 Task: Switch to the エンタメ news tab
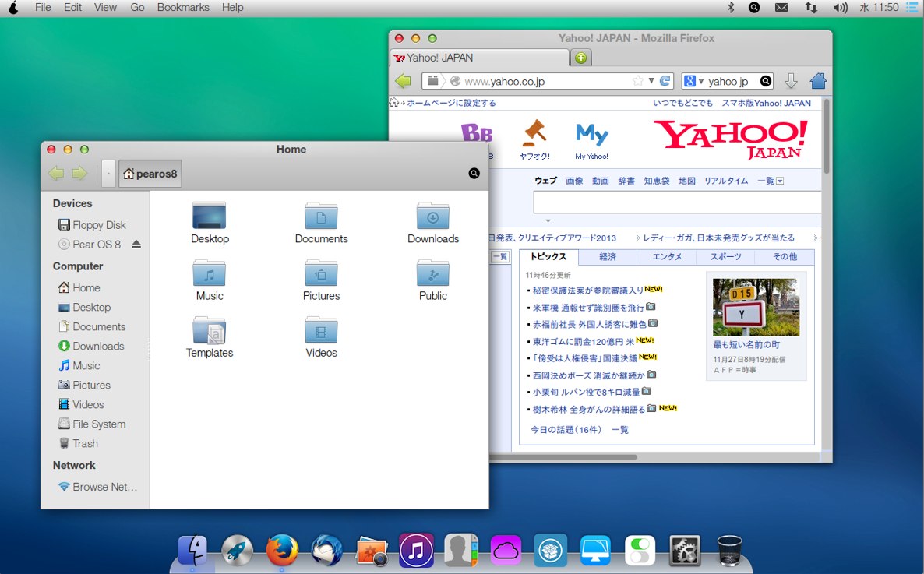tap(666, 256)
